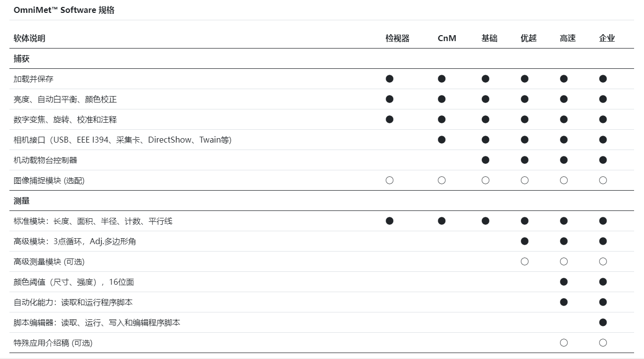Click the OmniMet Software 规格 title
This screenshot has height=359, width=644.
[x=64, y=10]
